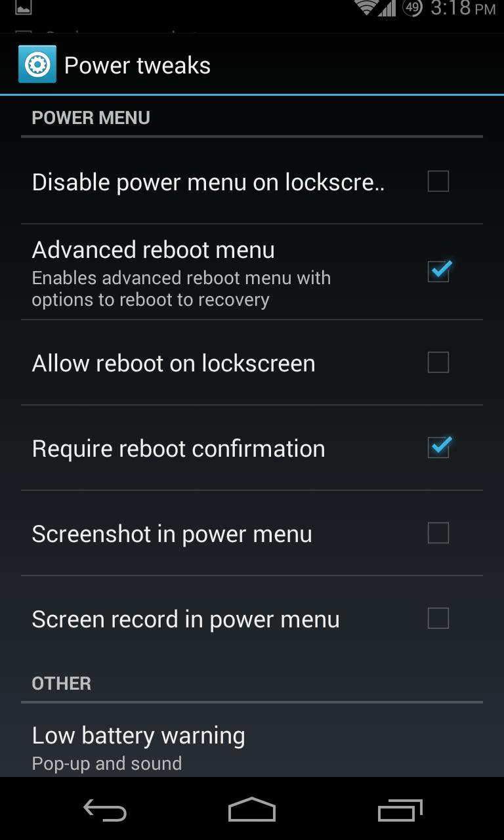
Task: Tap the Android back navigation icon
Action: click(x=105, y=810)
